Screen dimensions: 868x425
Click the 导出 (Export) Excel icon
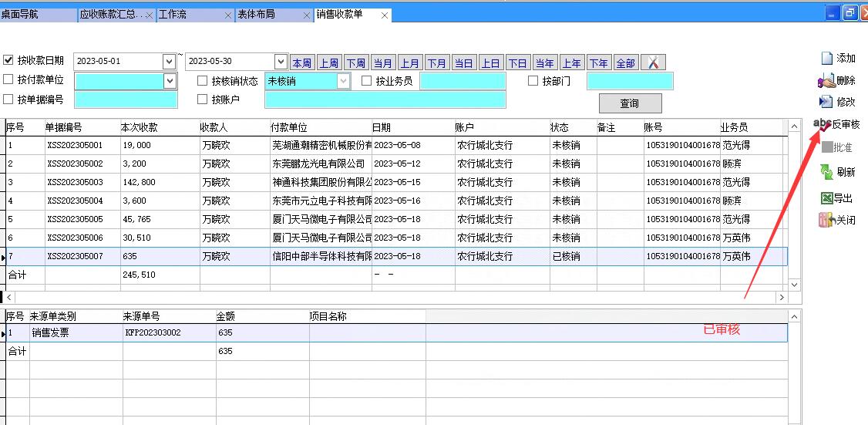click(826, 198)
